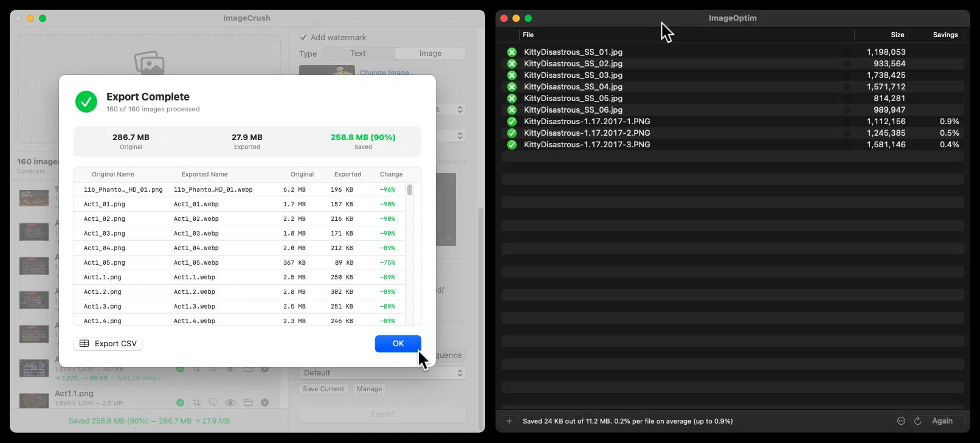The width and height of the screenshot is (980, 443).
Task: Click the Export CSV button
Action: pos(108,344)
